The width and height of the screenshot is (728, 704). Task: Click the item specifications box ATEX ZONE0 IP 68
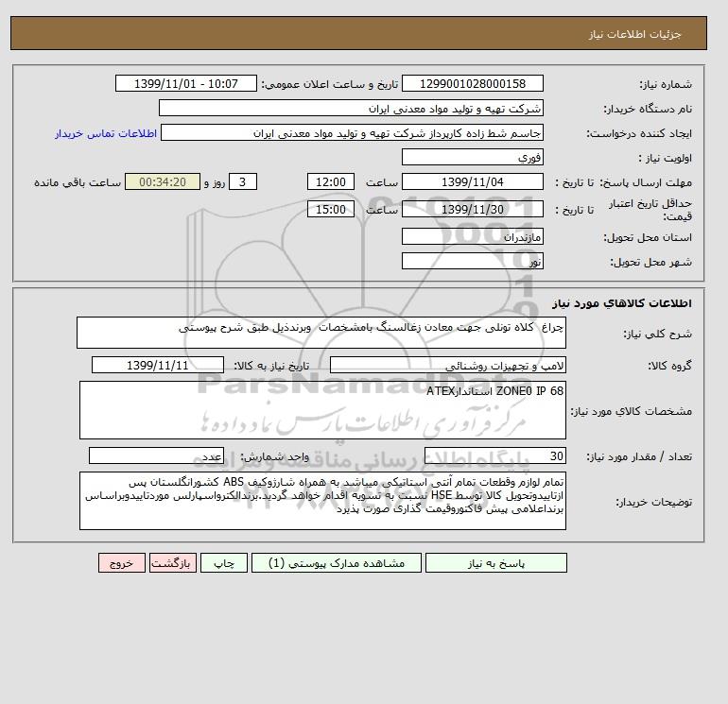322,410
